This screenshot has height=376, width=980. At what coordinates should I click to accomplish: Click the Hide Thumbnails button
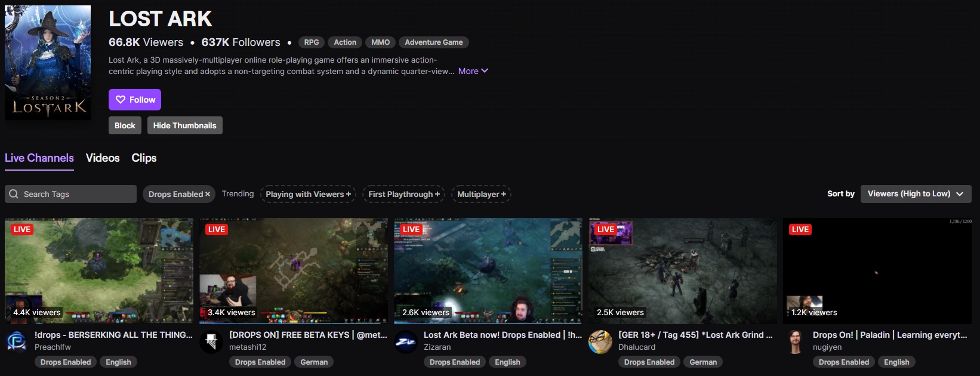pos(185,125)
